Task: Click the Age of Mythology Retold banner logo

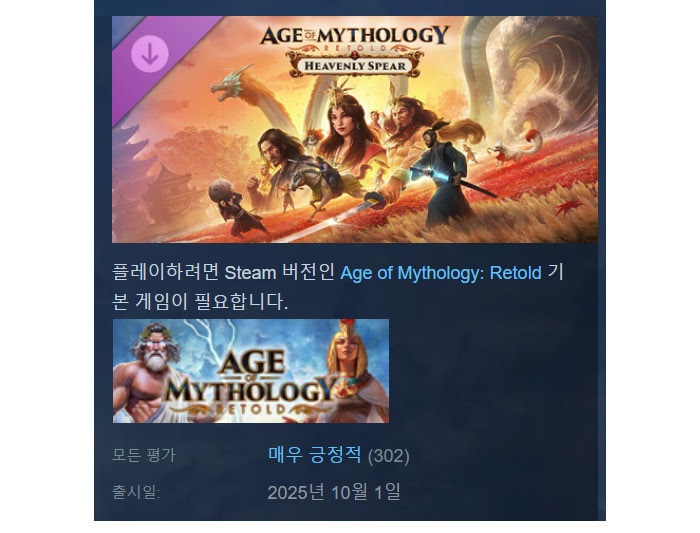Action: coord(354,37)
